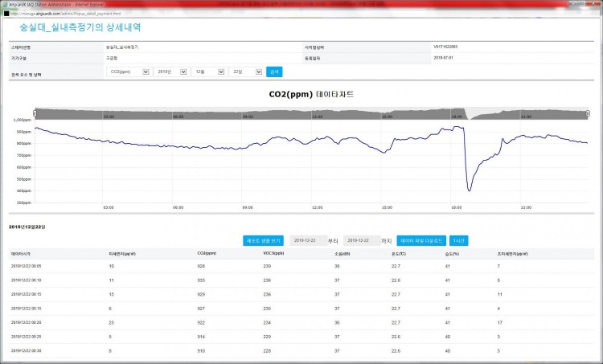603x364 pixels.
Task: Click the 데이터 파일 다운로드 button
Action: 421,240
